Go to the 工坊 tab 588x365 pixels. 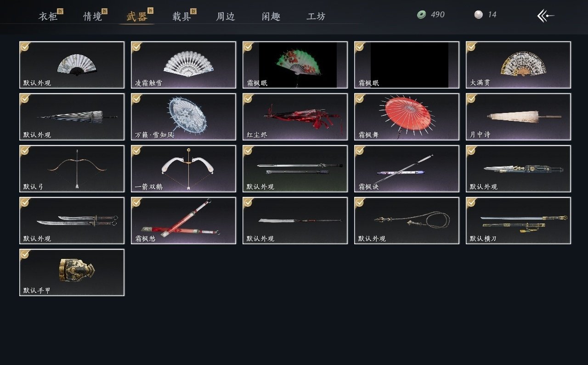pos(316,17)
